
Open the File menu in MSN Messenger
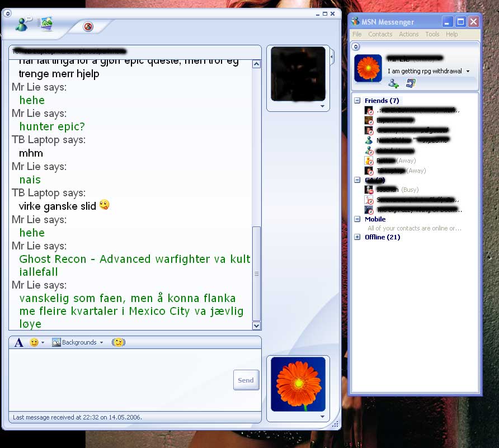click(357, 34)
